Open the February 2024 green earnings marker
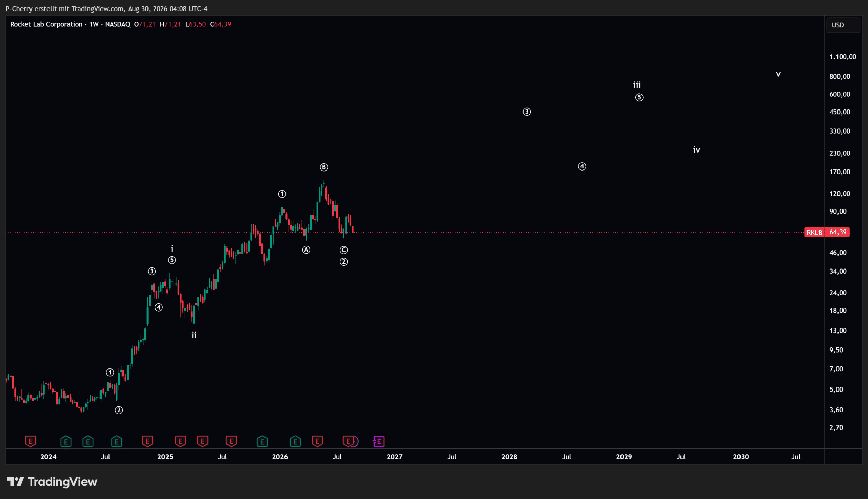The width and height of the screenshot is (868, 499). tap(66, 441)
